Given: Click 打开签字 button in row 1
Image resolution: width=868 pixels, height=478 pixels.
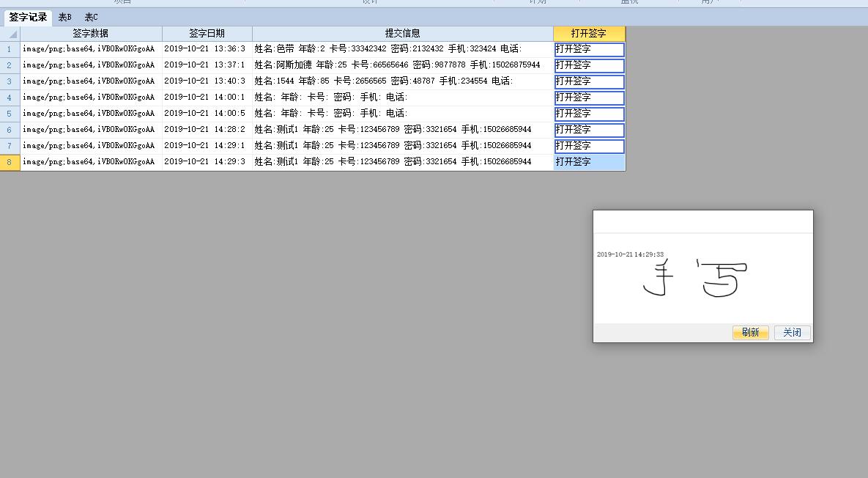Looking at the screenshot, I should [x=590, y=49].
